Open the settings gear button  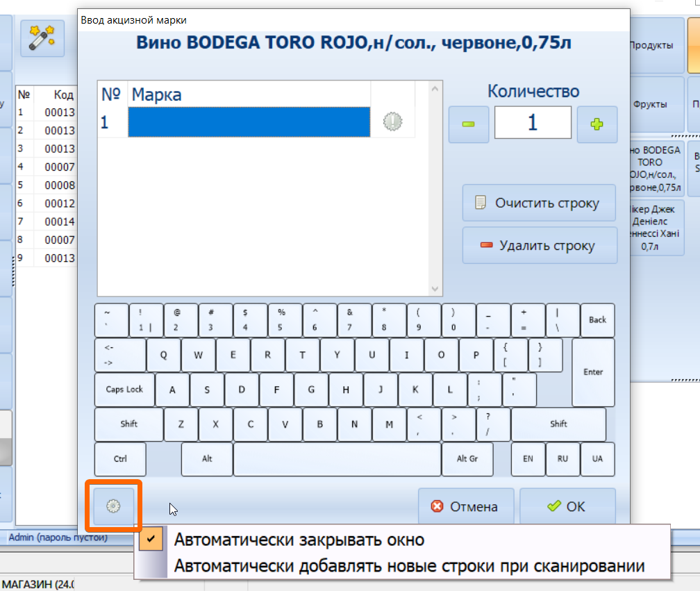tap(113, 506)
